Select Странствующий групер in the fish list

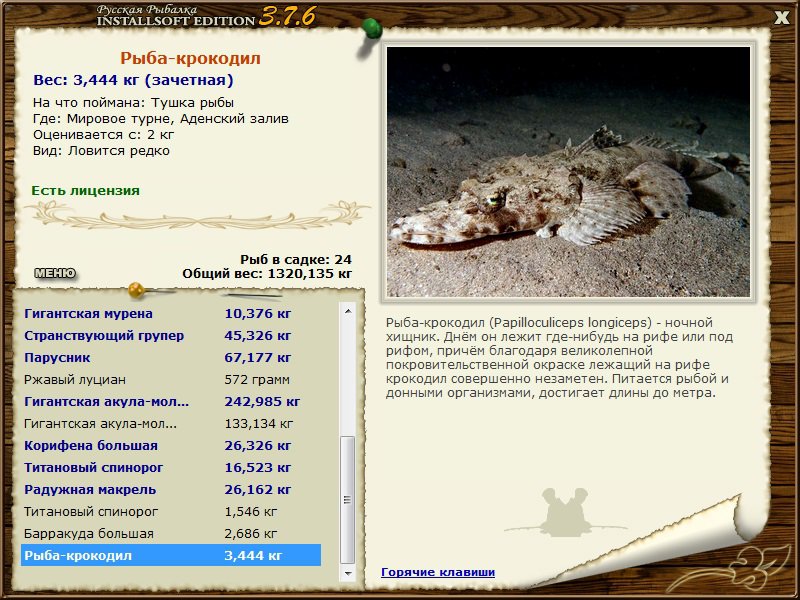[x=171, y=336]
